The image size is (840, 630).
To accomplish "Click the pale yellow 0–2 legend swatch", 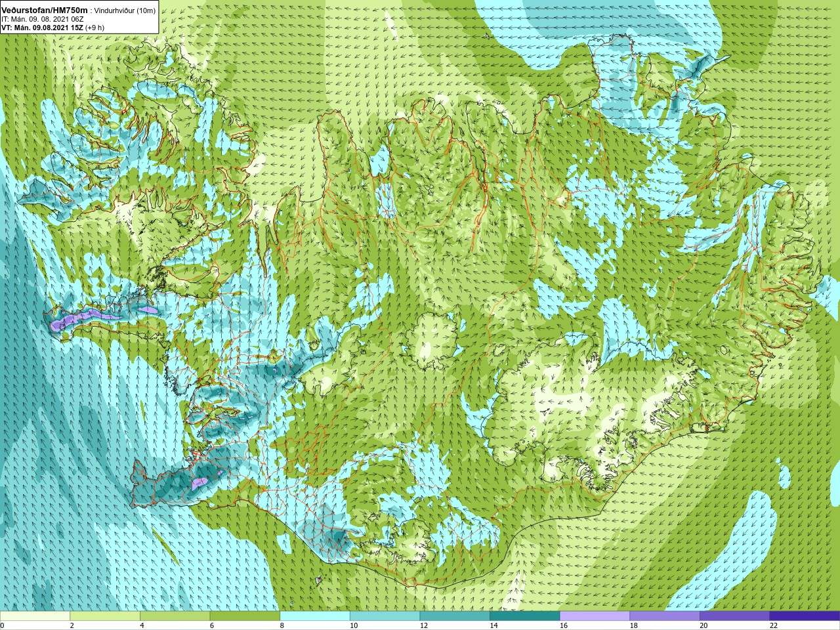I will [x=35, y=616].
